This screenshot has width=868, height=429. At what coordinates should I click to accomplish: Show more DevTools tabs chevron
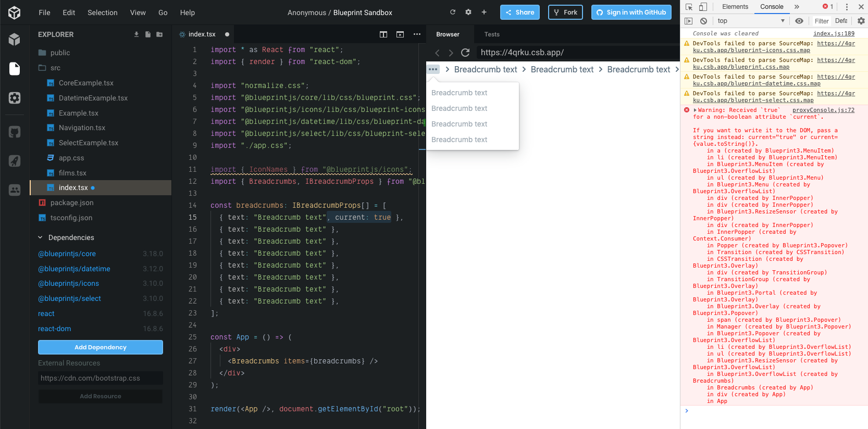pyautogui.click(x=797, y=7)
